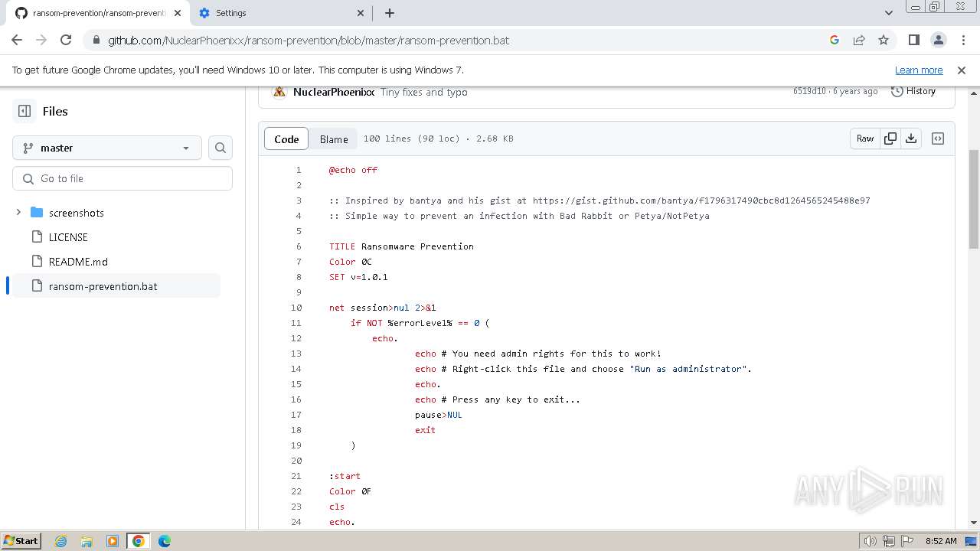980x551 pixels.
Task: Click the file search magnifier button
Action: tap(220, 148)
